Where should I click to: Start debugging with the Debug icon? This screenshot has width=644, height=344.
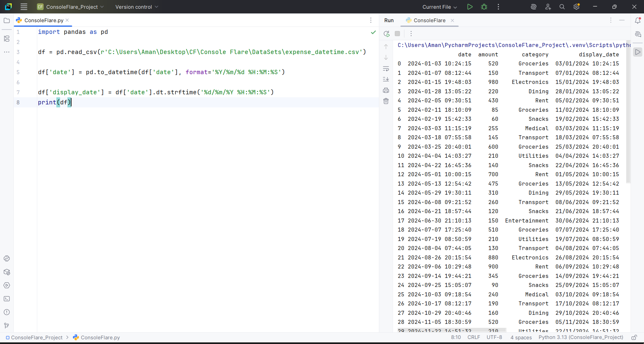(x=484, y=7)
